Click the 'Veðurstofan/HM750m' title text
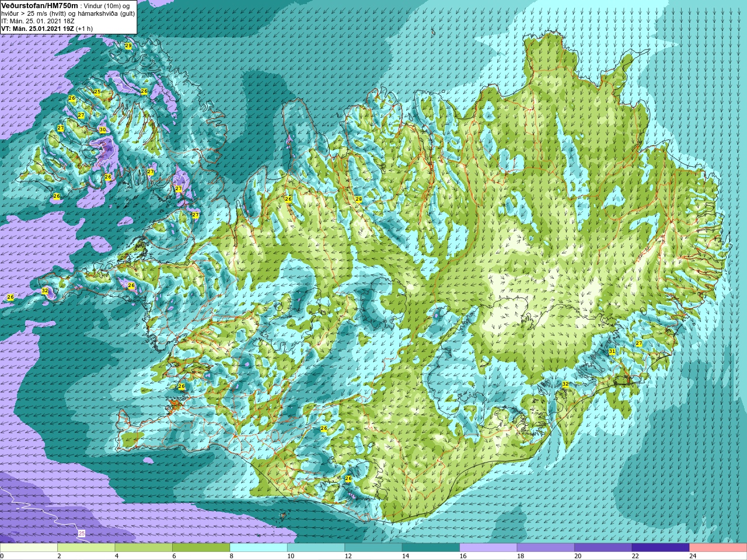Viewport: 747px width, 560px height. [x=40, y=5]
